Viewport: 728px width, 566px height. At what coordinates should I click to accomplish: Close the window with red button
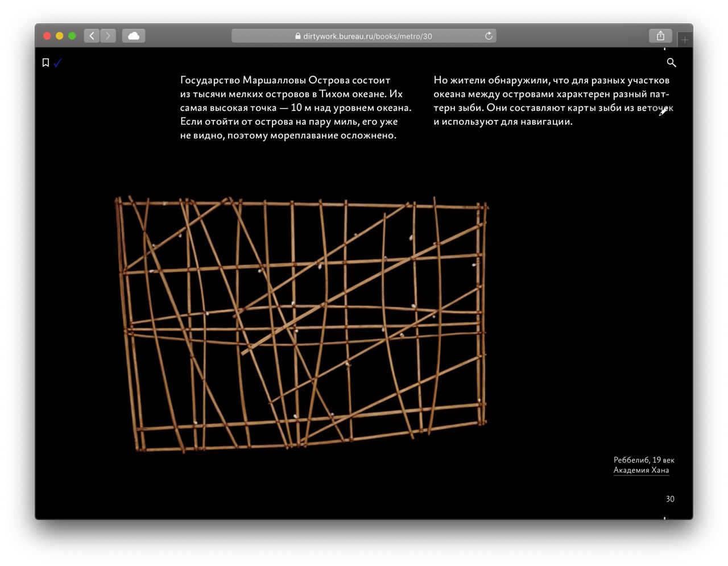click(x=47, y=36)
